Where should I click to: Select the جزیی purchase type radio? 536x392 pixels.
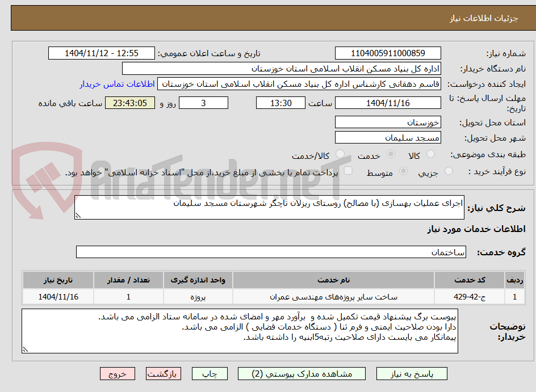click(x=449, y=171)
